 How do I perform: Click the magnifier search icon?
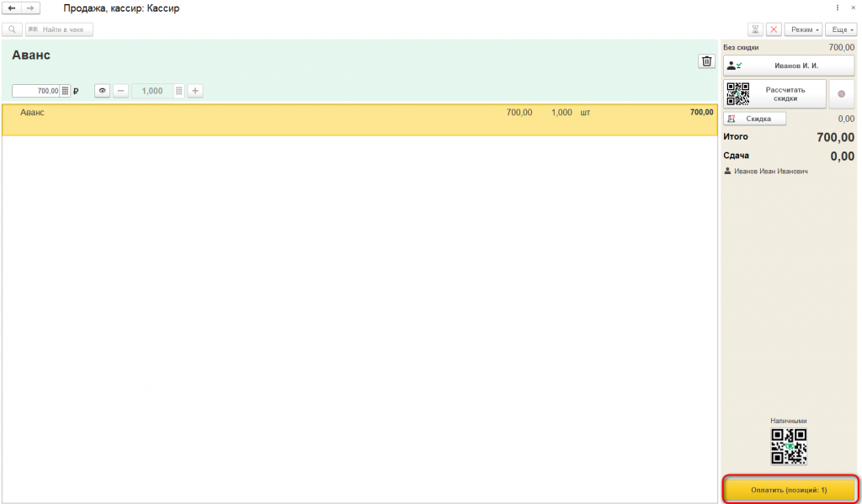coord(12,29)
